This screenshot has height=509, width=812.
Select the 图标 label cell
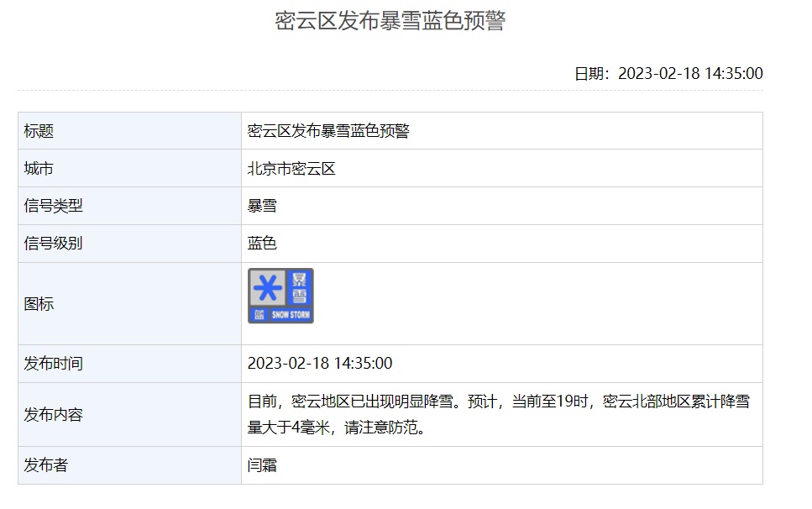coord(39,304)
